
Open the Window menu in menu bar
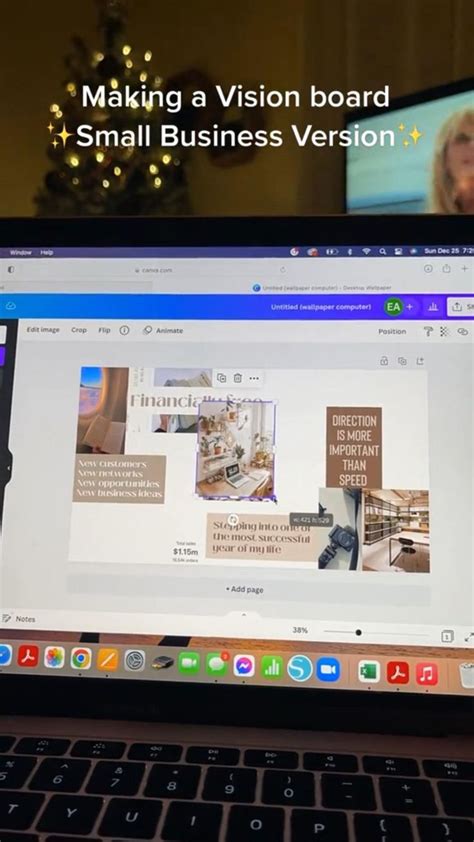pos(21,252)
